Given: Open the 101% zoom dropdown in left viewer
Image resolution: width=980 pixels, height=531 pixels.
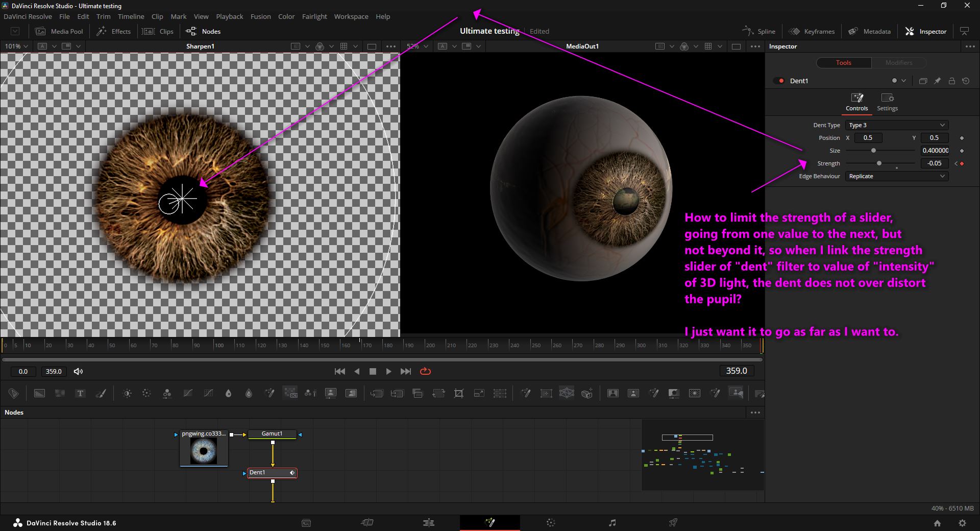Looking at the screenshot, I should pyautogui.click(x=16, y=46).
